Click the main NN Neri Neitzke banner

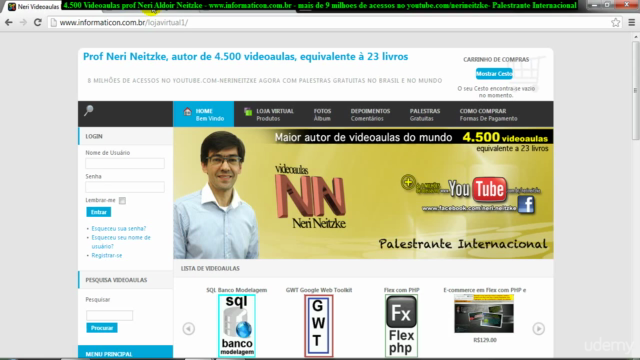point(363,193)
